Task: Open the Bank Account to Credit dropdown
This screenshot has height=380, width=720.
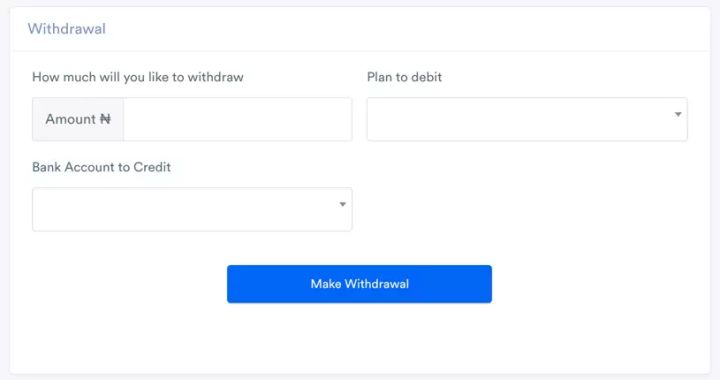Action: point(192,209)
